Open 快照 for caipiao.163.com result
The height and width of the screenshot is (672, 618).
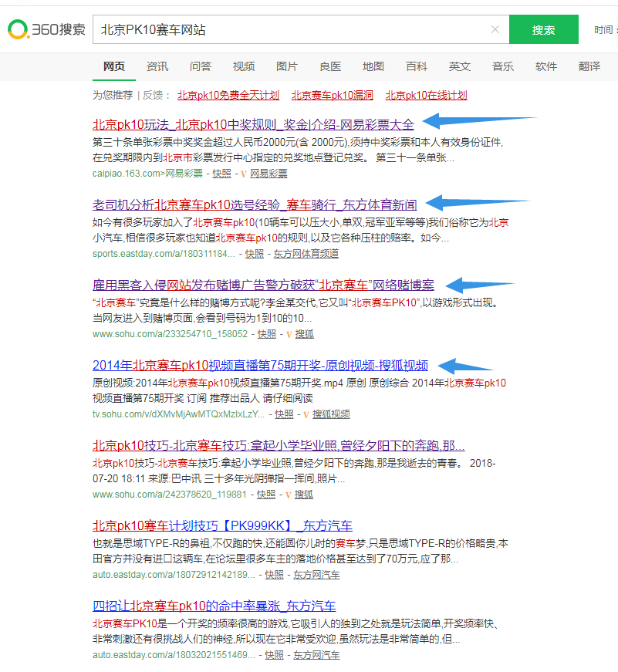[221, 174]
